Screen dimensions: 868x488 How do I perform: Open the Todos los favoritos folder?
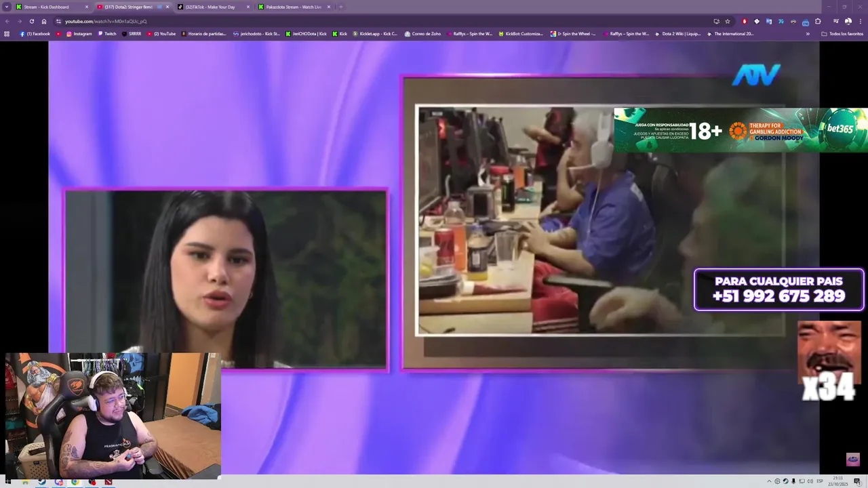(842, 34)
